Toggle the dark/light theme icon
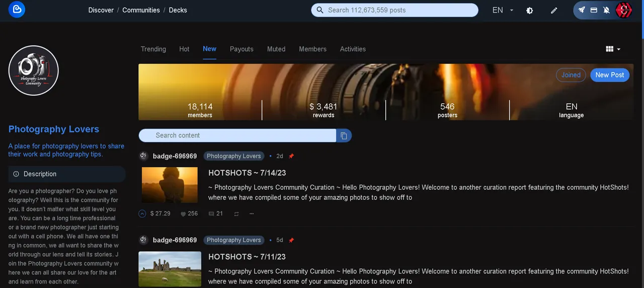 click(529, 10)
